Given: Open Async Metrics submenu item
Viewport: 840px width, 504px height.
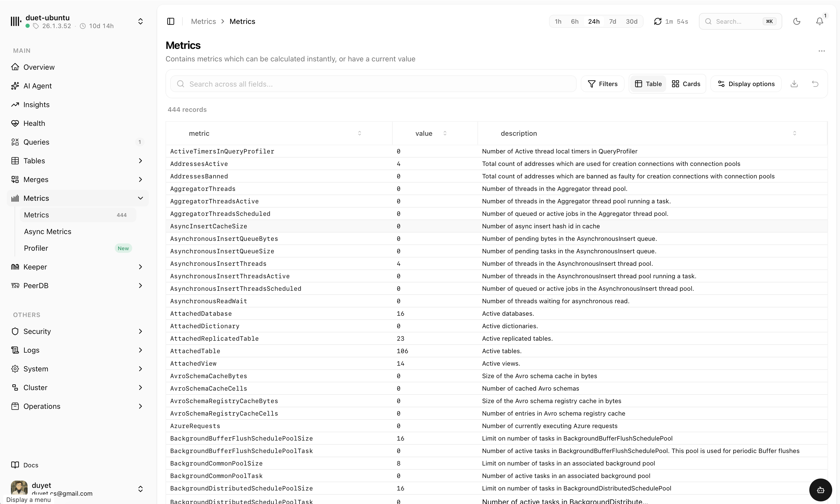Looking at the screenshot, I should 78,232.
